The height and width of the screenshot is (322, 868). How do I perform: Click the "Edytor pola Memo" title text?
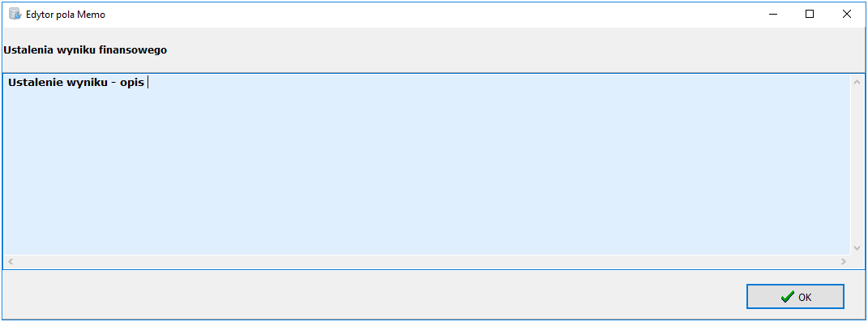pos(66,15)
